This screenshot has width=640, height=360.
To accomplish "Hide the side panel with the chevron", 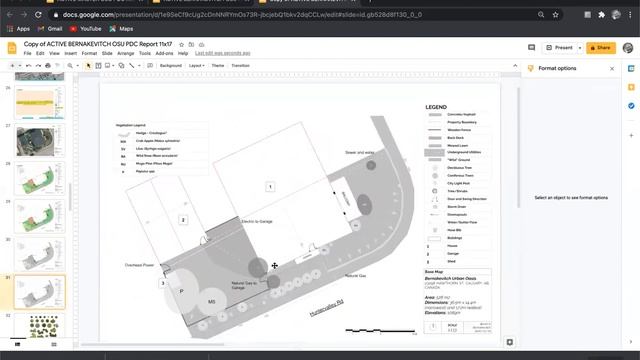I will pyautogui.click(x=631, y=342).
